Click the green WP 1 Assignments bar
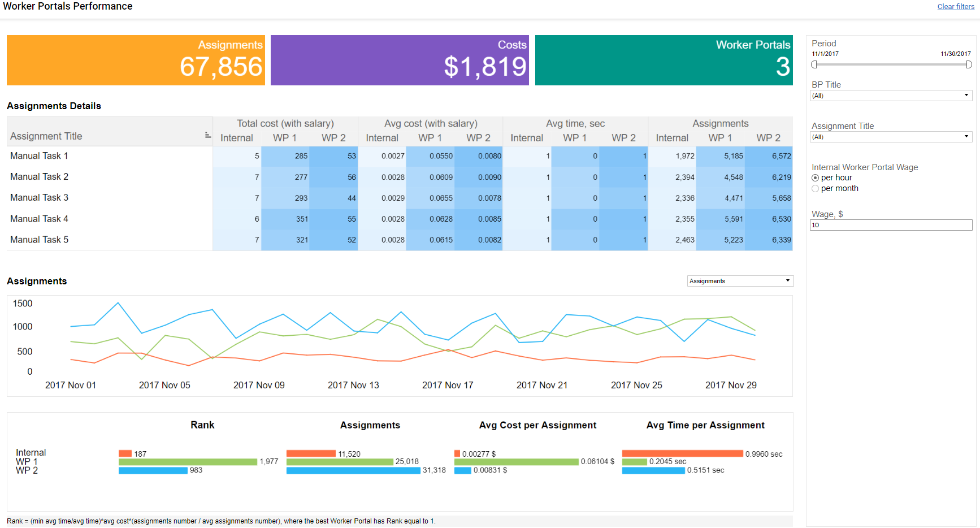The width and height of the screenshot is (980, 528). (340, 462)
